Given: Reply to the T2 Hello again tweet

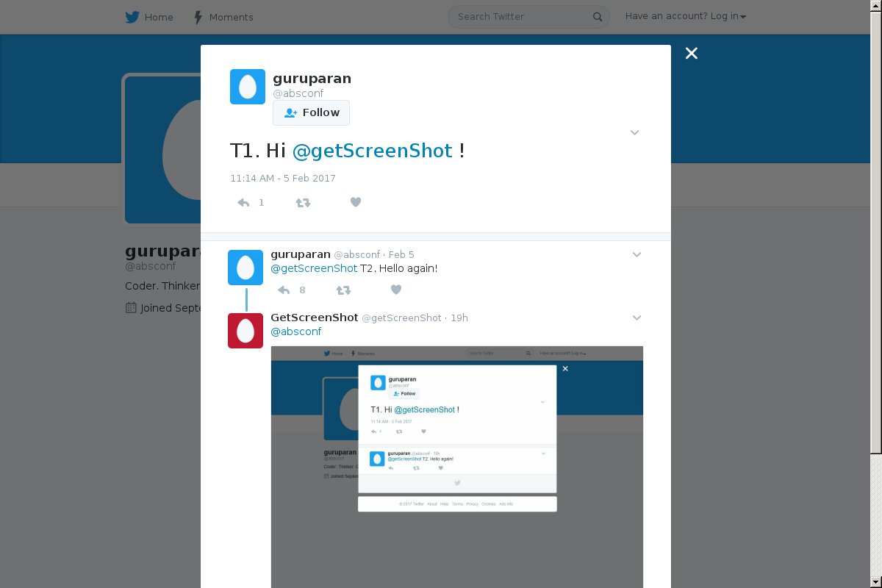Looking at the screenshot, I should click(284, 290).
